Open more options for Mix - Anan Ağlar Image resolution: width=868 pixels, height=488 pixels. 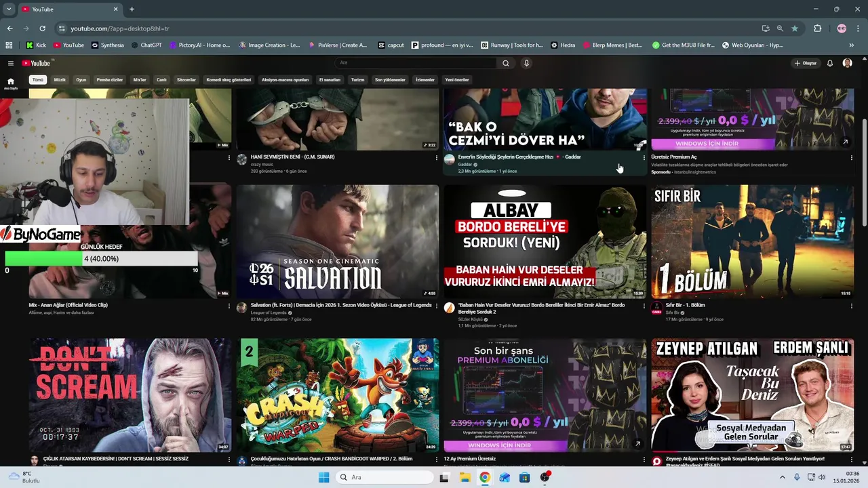tap(229, 306)
